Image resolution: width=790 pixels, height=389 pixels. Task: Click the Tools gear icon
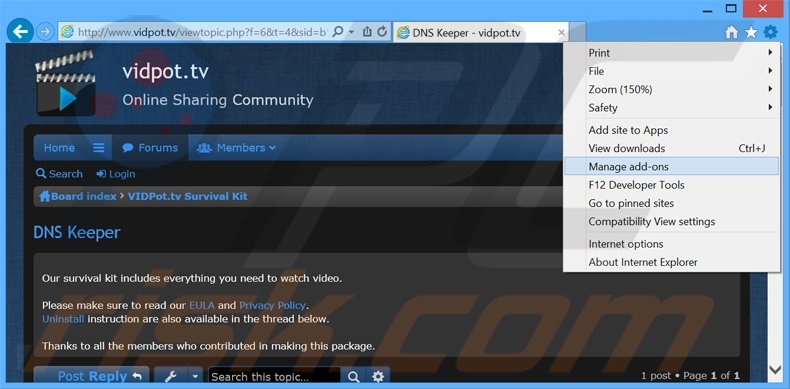[x=770, y=32]
